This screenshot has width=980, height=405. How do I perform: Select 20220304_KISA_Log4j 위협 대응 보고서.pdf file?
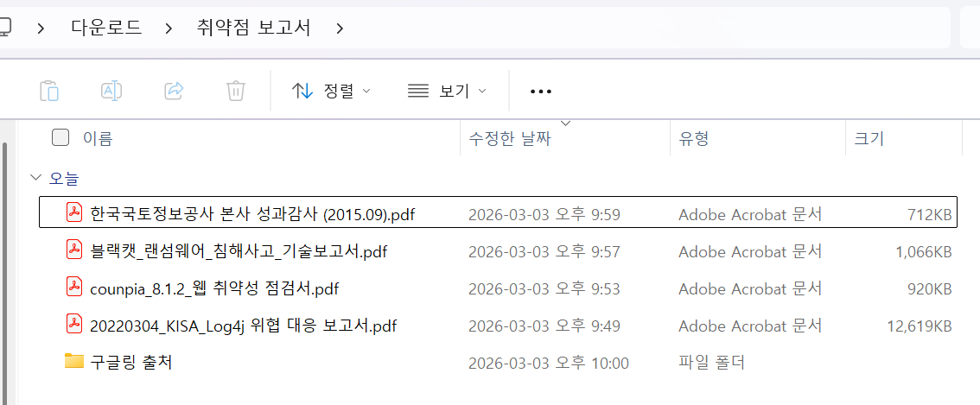243,326
